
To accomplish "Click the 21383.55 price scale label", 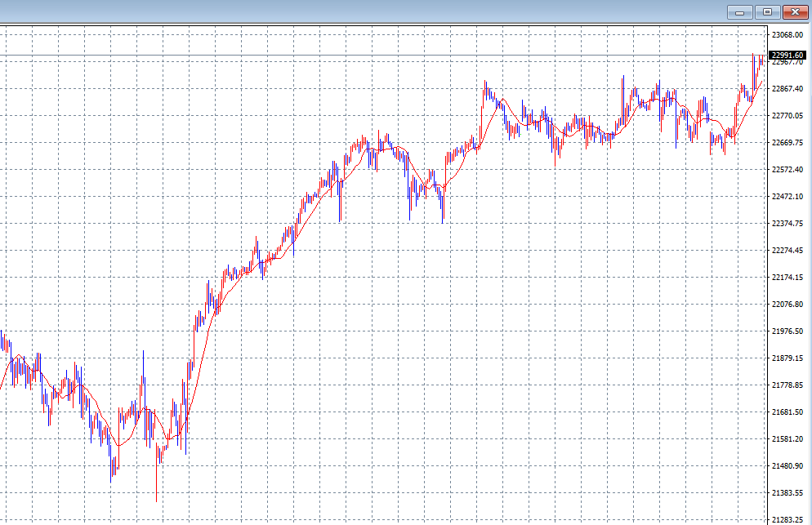I will (x=787, y=493).
